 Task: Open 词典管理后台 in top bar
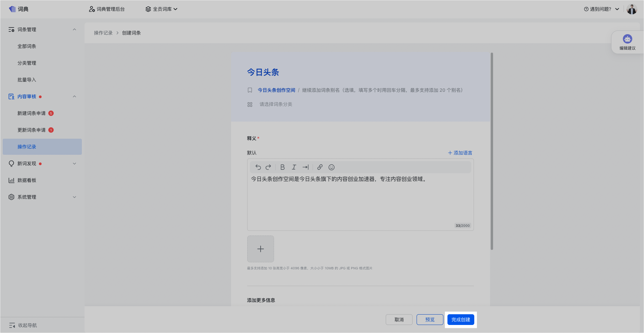[x=107, y=9]
